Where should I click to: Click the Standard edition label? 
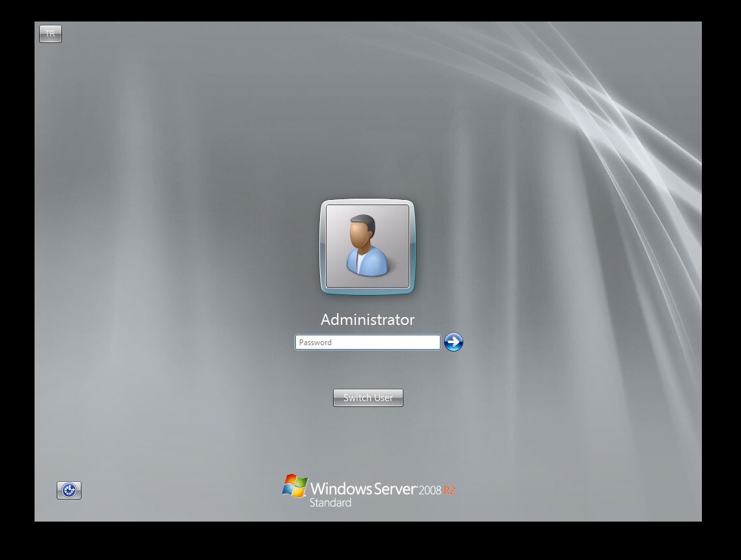tap(330, 503)
